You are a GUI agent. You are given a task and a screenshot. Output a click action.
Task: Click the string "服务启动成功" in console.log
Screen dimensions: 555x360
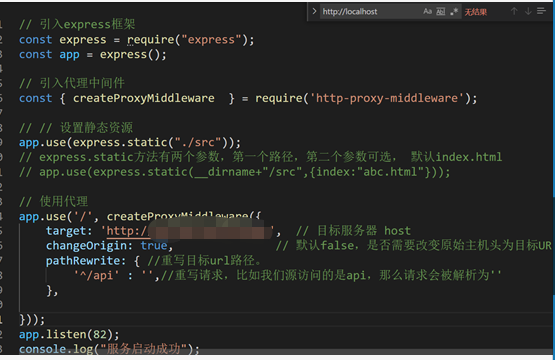(x=144, y=349)
